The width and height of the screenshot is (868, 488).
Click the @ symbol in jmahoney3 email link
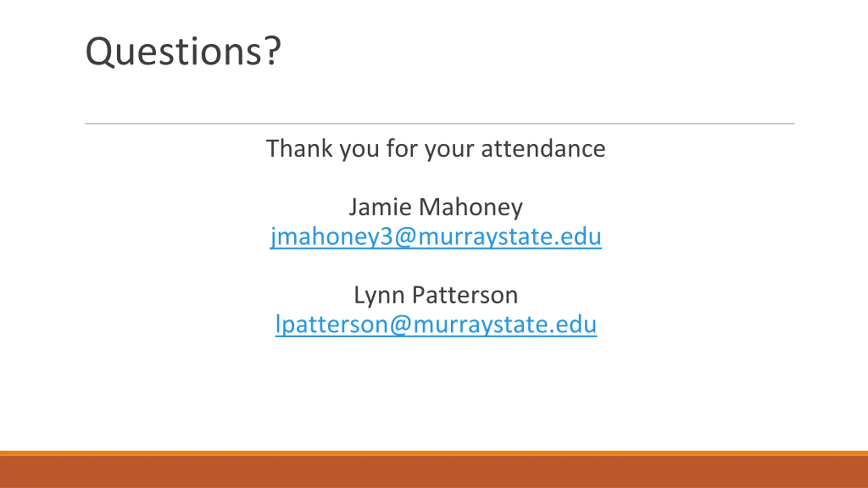click(405, 237)
